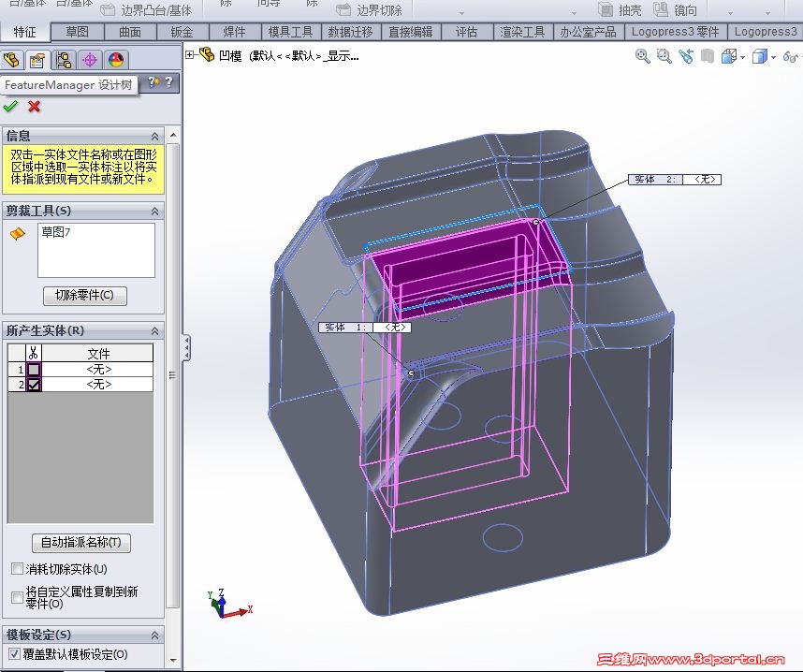
Task: Click Zoom to Area magnifier icon
Action: tap(664, 56)
